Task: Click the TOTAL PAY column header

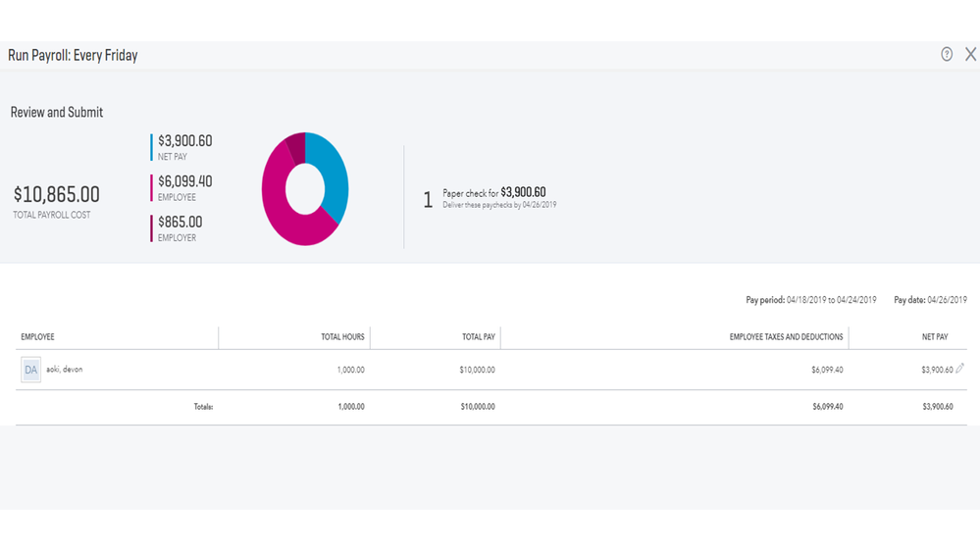Action: point(479,337)
